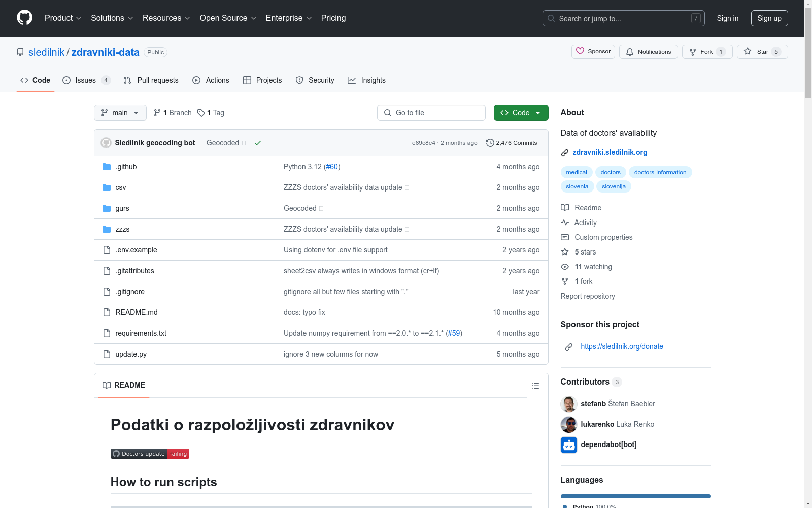Image resolution: width=812 pixels, height=508 pixels.
Task: Click the GitHub logo icon
Action: point(24,18)
